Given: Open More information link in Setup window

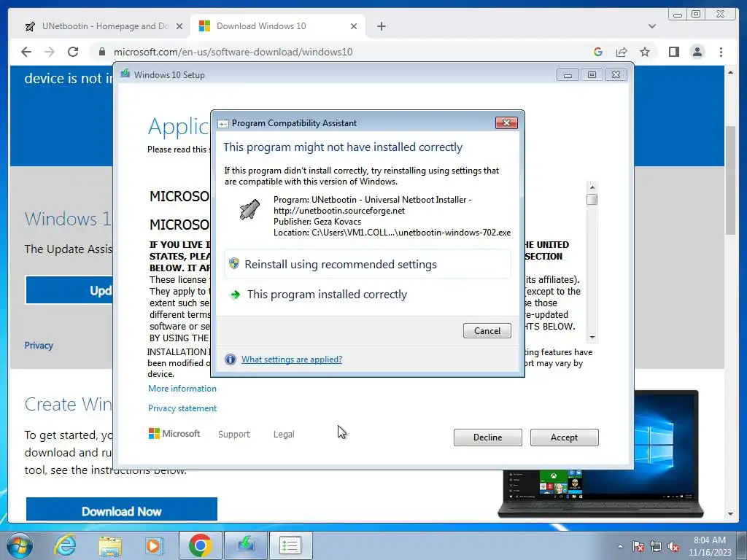Looking at the screenshot, I should (x=182, y=389).
